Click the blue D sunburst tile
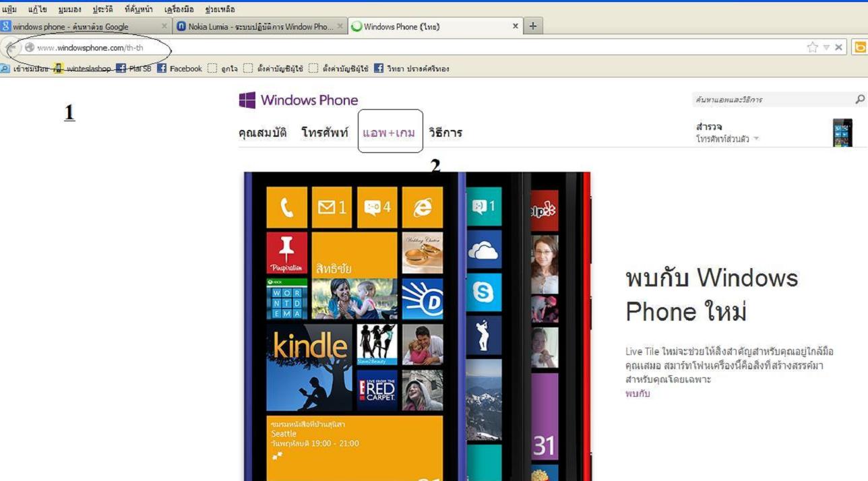The height and width of the screenshot is (481, 868). (x=423, y=298)
